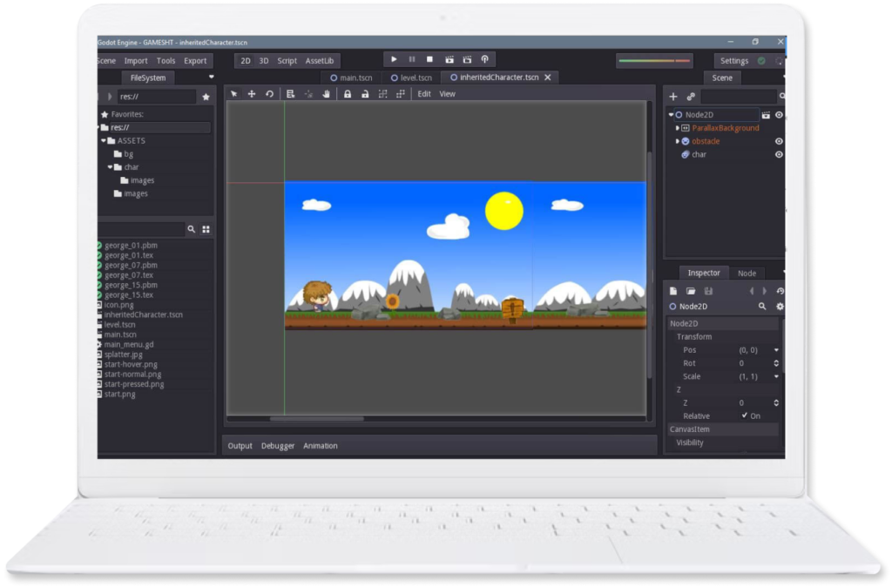Add a new node with the plus icon

[x=672, y=96]
